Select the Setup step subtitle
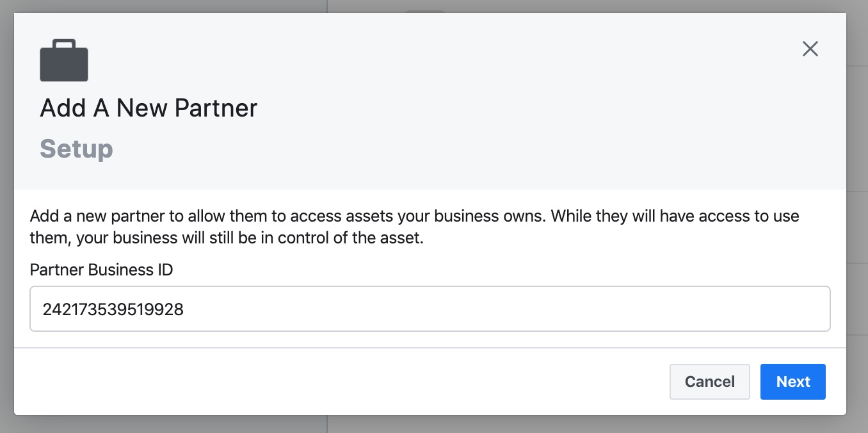868x433 pixels. [76, 149]
